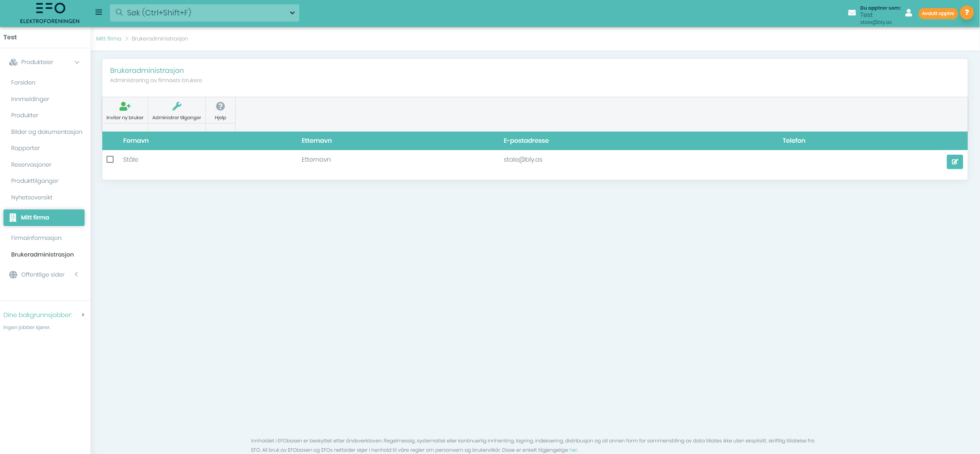
Task: Select the checkbox for user Ståle
Action: pos(110,159)
